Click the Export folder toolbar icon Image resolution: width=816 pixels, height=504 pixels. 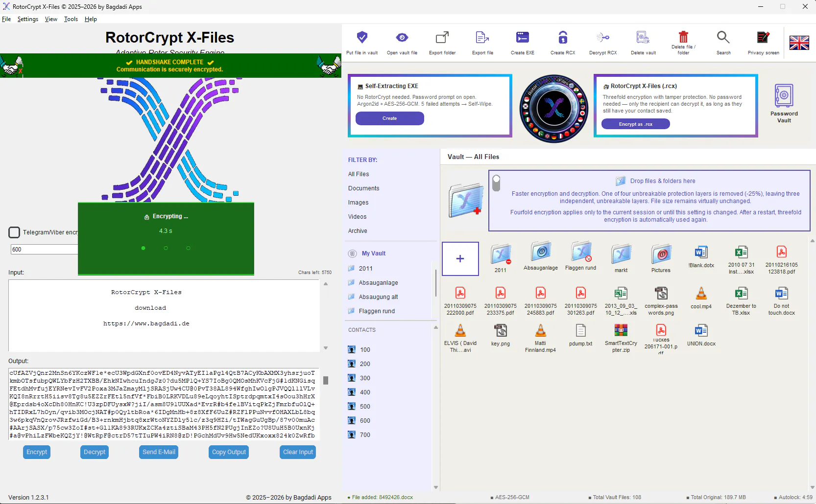pos(442,37)
